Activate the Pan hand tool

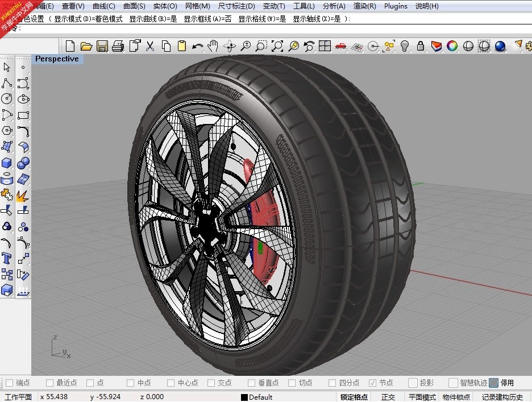tap(213, 46)
